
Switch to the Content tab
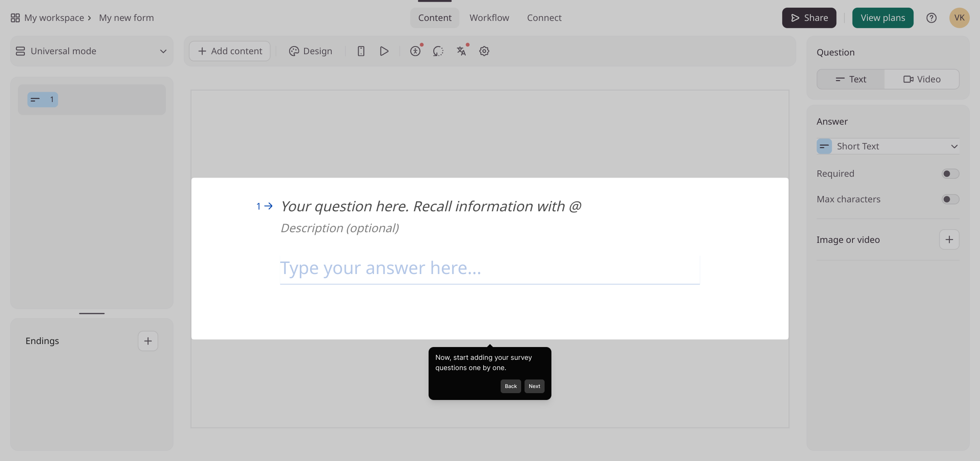tap(435, 18)
